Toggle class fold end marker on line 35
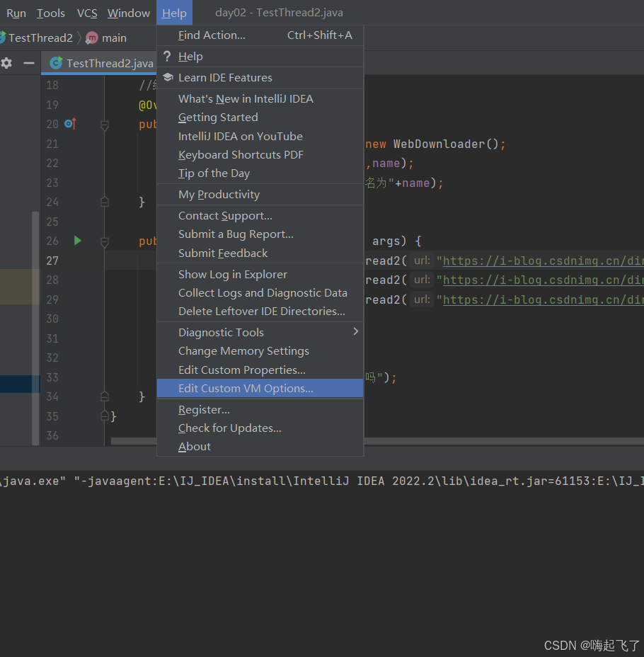 click(105, 416)
